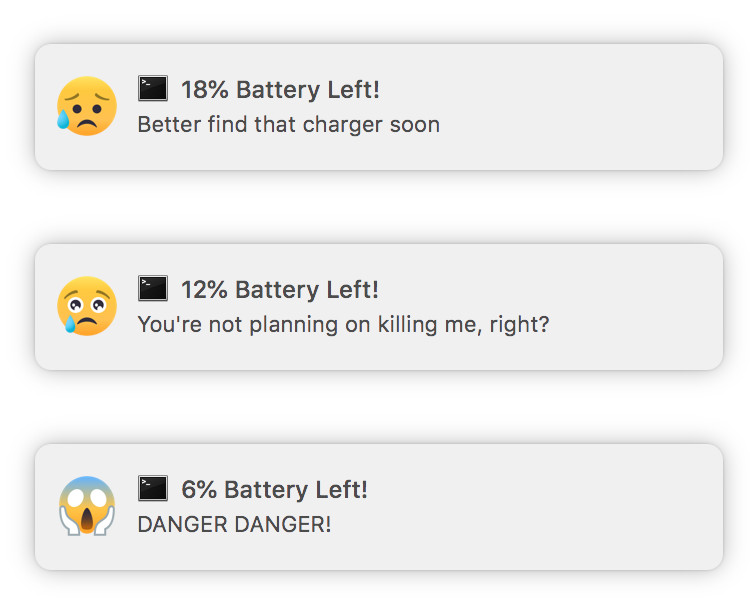Viewport: 750px width, 615px height.
Task: Click the sad tearful emoji on 18% notification
Action: [87, 106]
